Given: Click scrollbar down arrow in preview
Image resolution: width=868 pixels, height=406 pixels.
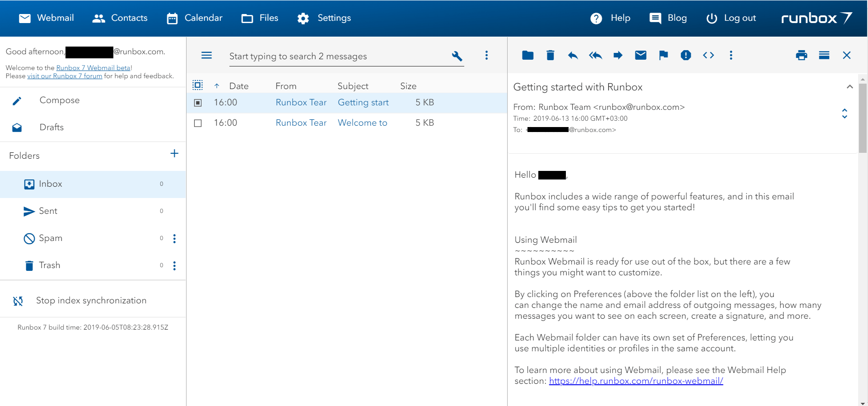Looking at the screenshot, I should tap(863, 403).
